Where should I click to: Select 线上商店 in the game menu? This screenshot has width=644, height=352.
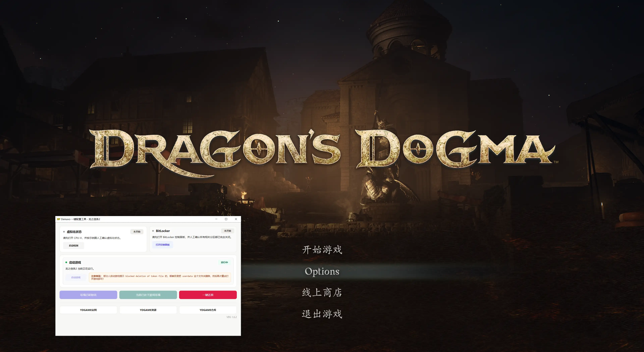point(322,292)
